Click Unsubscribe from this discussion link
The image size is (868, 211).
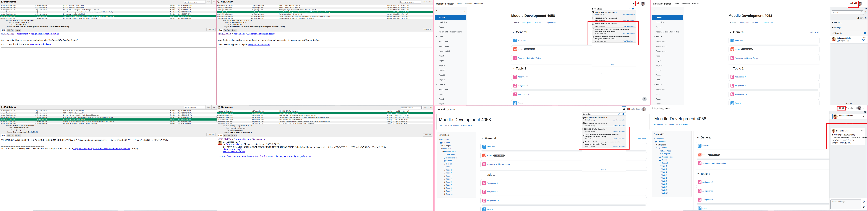click(258, 156)
